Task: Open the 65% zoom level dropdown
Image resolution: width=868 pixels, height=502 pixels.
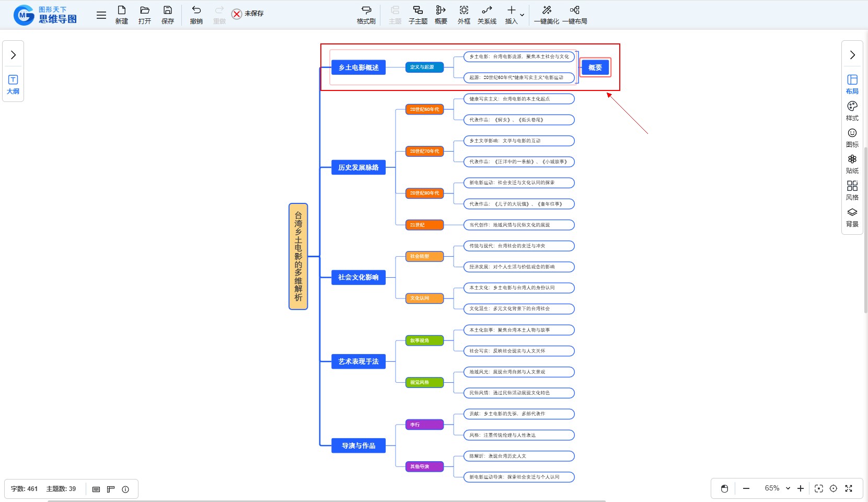Action: [778, 488]
